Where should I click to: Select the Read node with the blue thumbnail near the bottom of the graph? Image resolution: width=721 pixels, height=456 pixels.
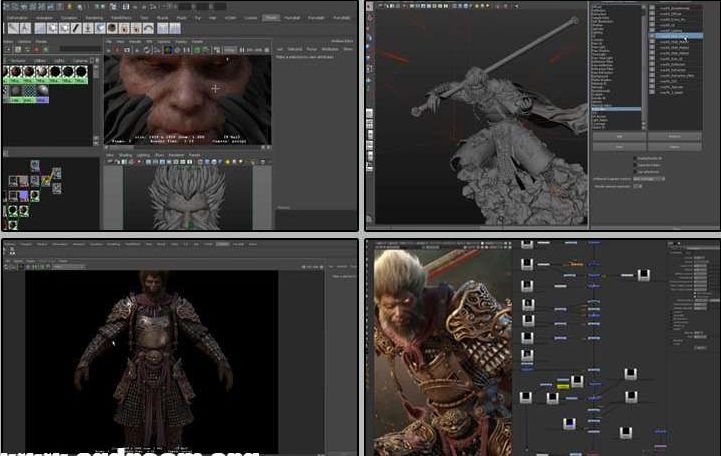click(569, 424)
